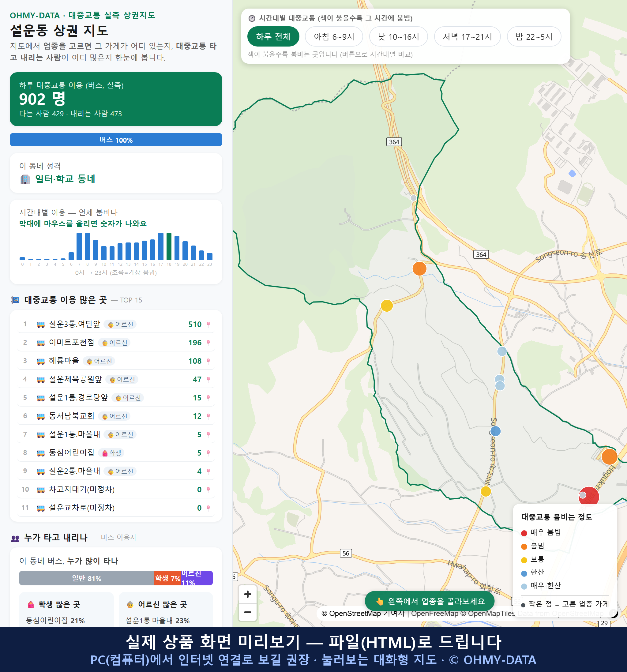Viewport: 627px width, 672px height.
Task: Click the 한산 blue legend dot
Action: (524, 573)
